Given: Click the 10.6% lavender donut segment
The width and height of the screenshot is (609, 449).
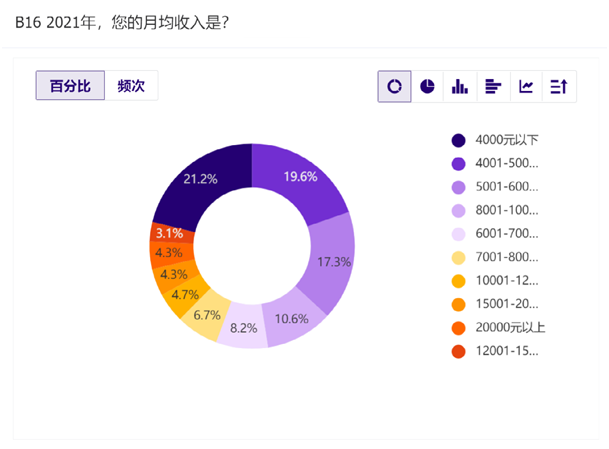Looking at the screenshot, I should pos(291,318).
